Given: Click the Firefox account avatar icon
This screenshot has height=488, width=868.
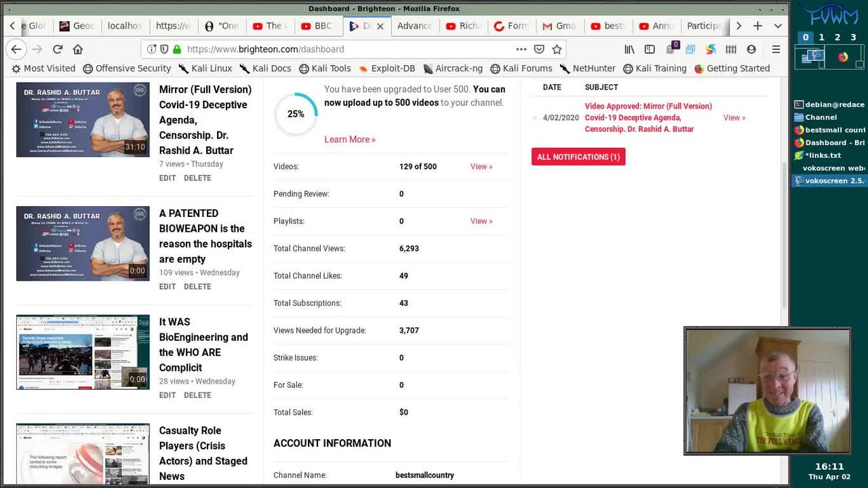Looking at the screenshot, I should point(751,49).
